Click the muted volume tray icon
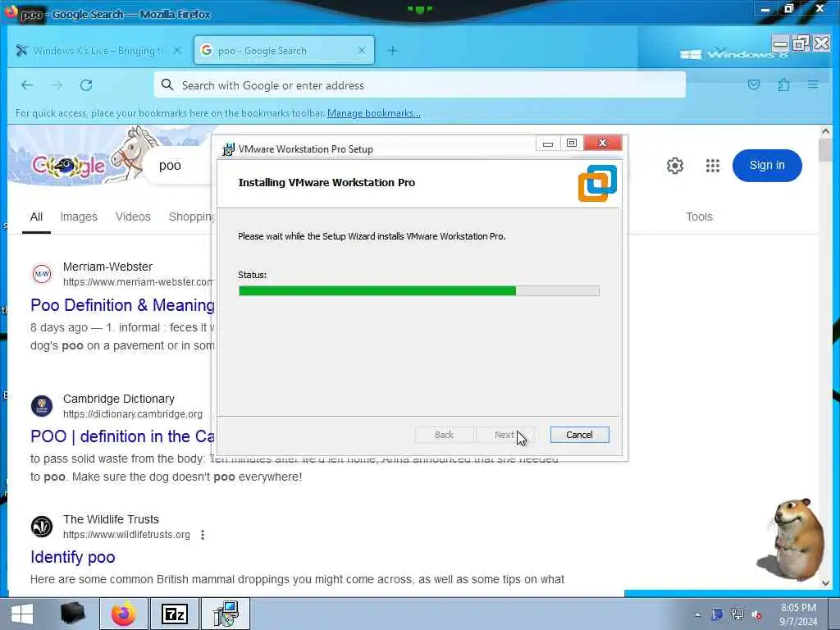This screenshot has height=630, width=840. pyautogui.click(x=757, y=615)
